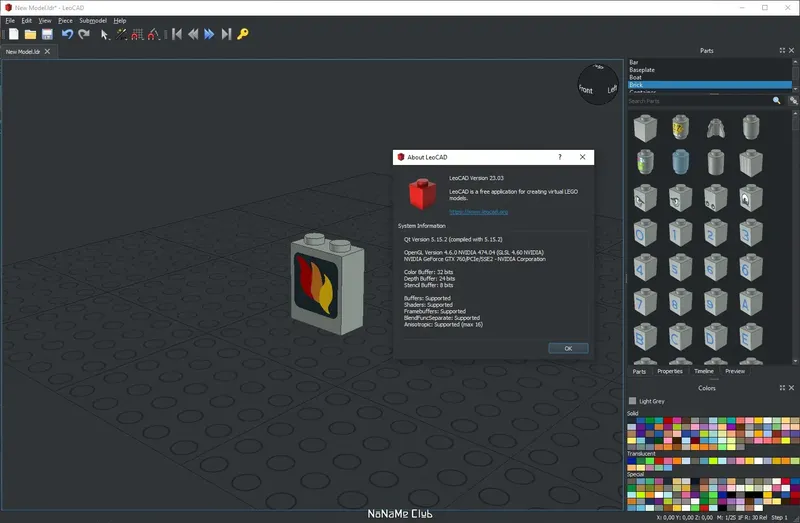Switch to the Preview tab
Viewport: 800px width, 523px height.
pos(735,371)
